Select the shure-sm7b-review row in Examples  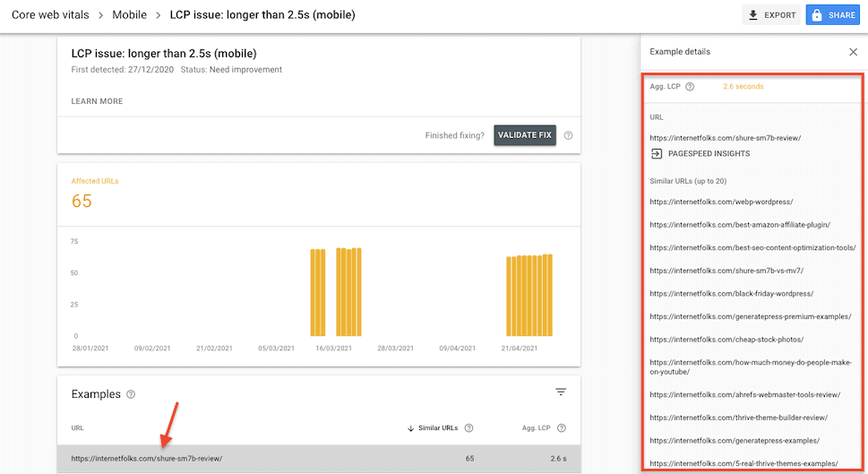[319, 459]
